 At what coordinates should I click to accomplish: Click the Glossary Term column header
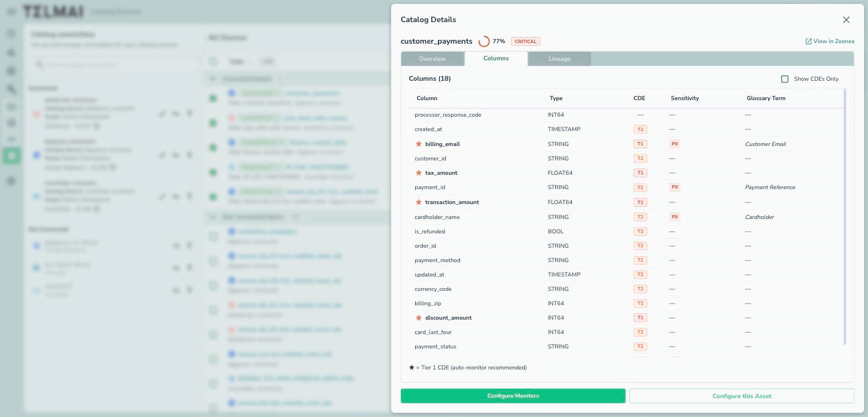[x=766, y=98]
